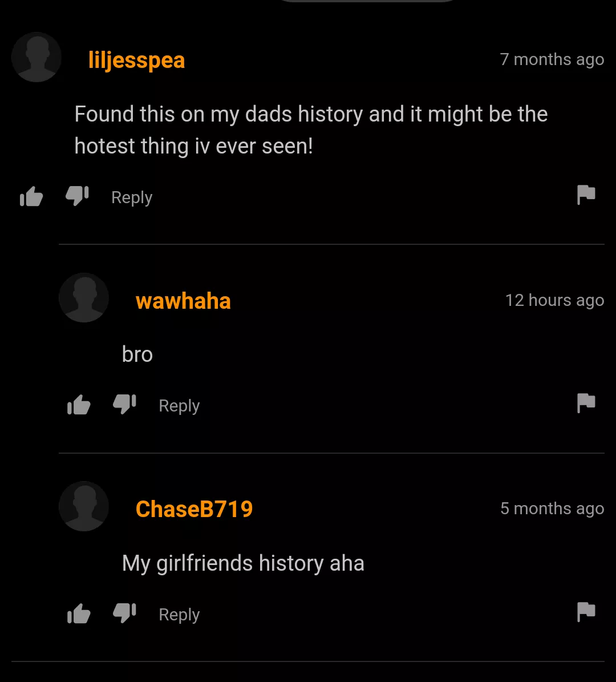Visit ChaseB719's profile via username

point(194,509)
